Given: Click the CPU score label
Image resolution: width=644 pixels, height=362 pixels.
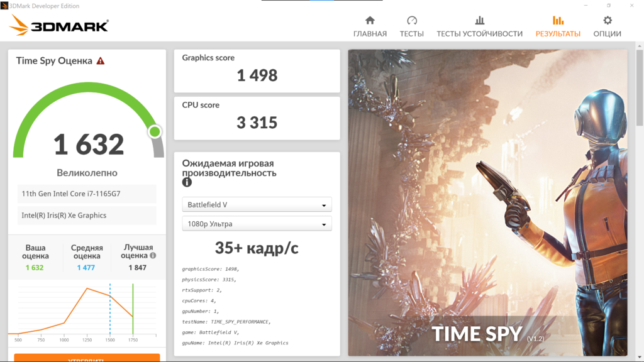Looking at the screenshot, I should coord(201,105).
